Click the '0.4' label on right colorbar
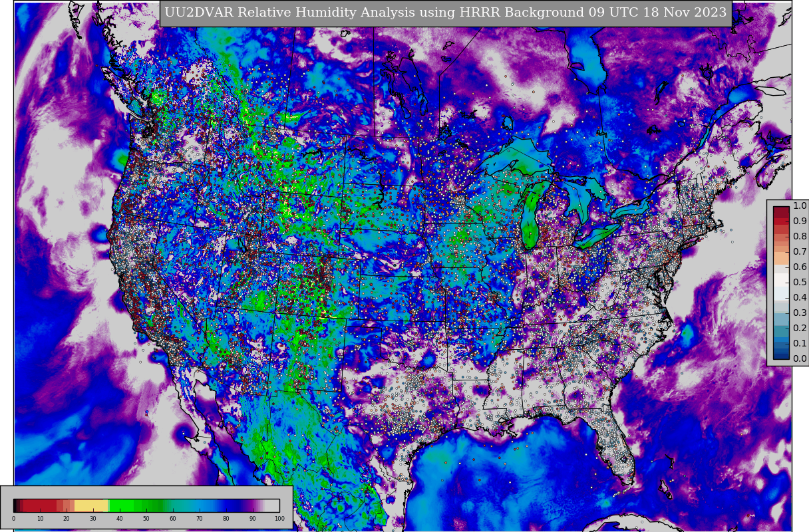This screenshot has width=809, height=532. (800, 297)
